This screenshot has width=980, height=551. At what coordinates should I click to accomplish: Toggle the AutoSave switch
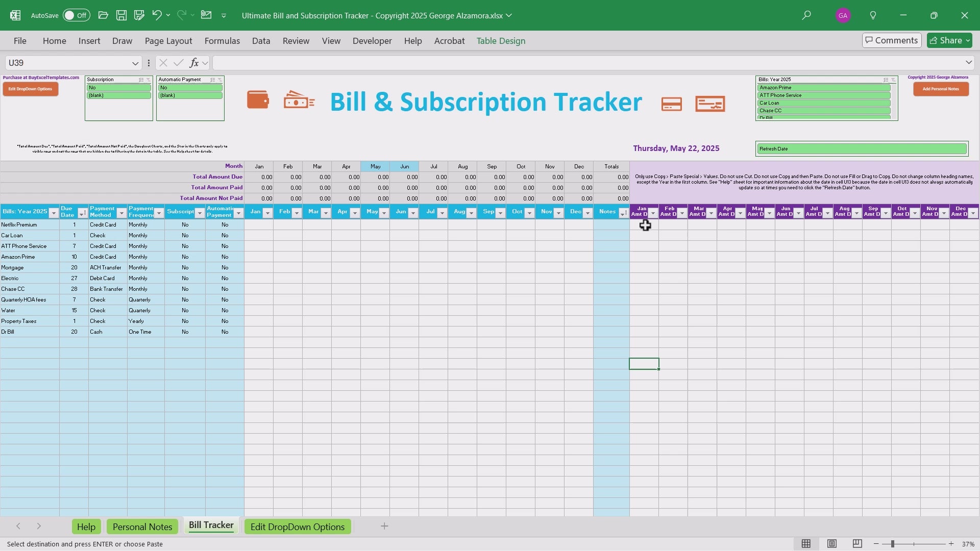pyautogui.click(x=77, y=15)
